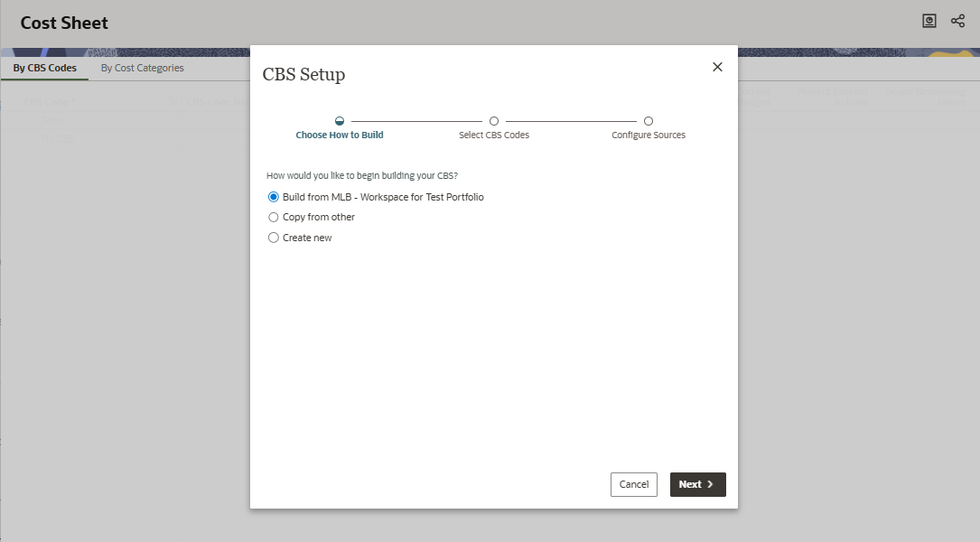Click the Choose How to Build step label
Image resolution: width=980 pixels, height=542 pixels.
pyautogui.click(x=340, y=135)
